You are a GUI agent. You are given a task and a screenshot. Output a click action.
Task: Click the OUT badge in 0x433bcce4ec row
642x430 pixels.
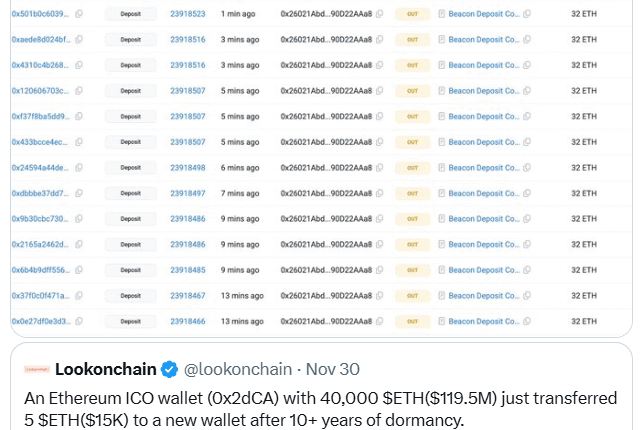[410, 142]
